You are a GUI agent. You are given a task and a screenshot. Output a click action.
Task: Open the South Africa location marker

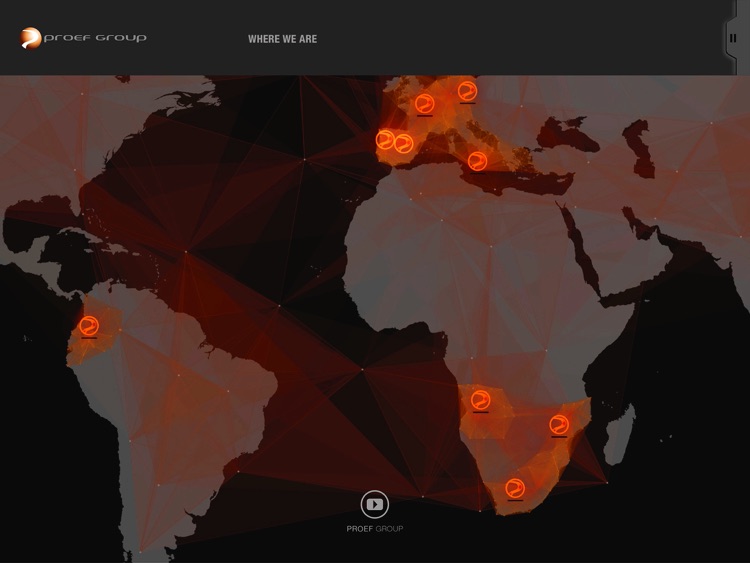pos(515,488)
